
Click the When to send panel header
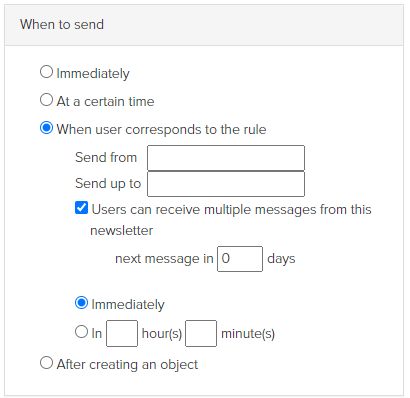pos(204,25)
